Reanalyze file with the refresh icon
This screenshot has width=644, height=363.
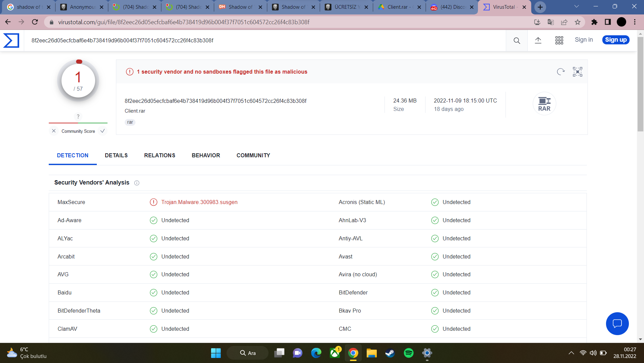[x=561, y=72]
